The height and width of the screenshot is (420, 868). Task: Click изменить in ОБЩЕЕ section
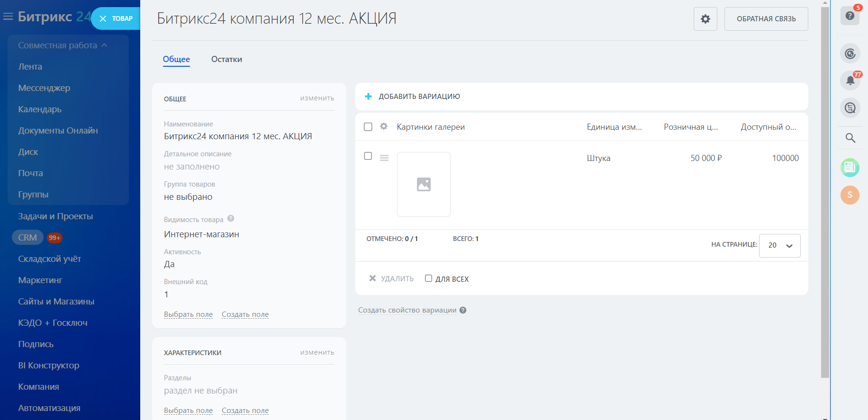point(317,98)
